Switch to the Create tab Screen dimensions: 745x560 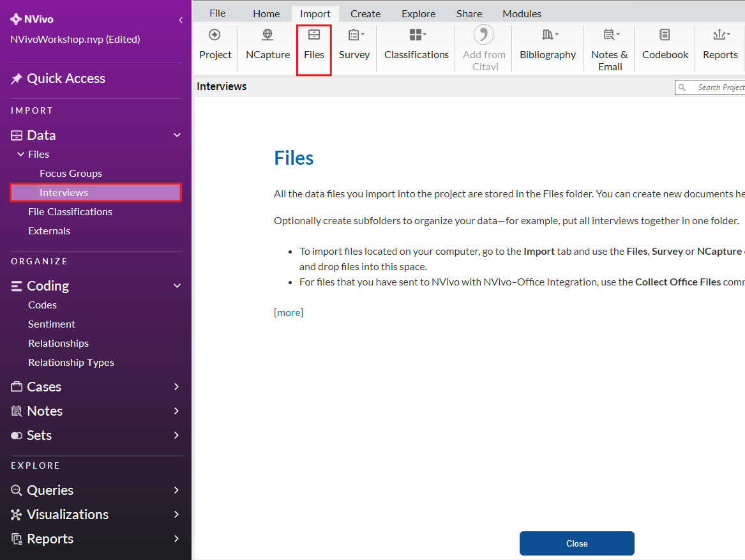tap(365, 14)
